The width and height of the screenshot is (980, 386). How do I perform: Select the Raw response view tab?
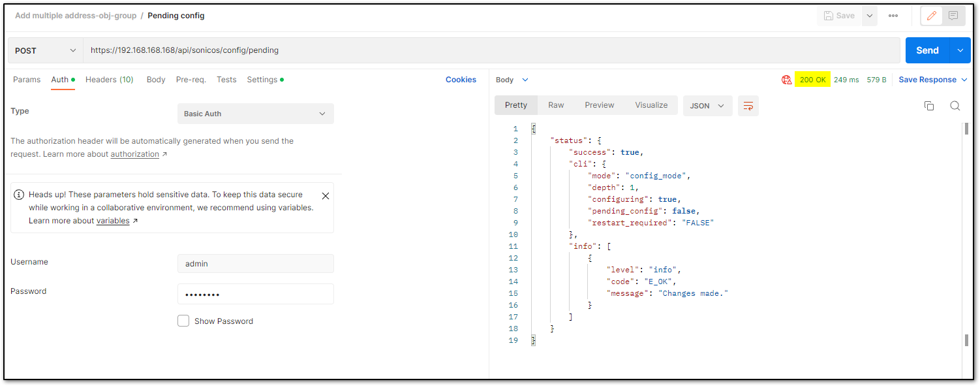tap(556, 105)
